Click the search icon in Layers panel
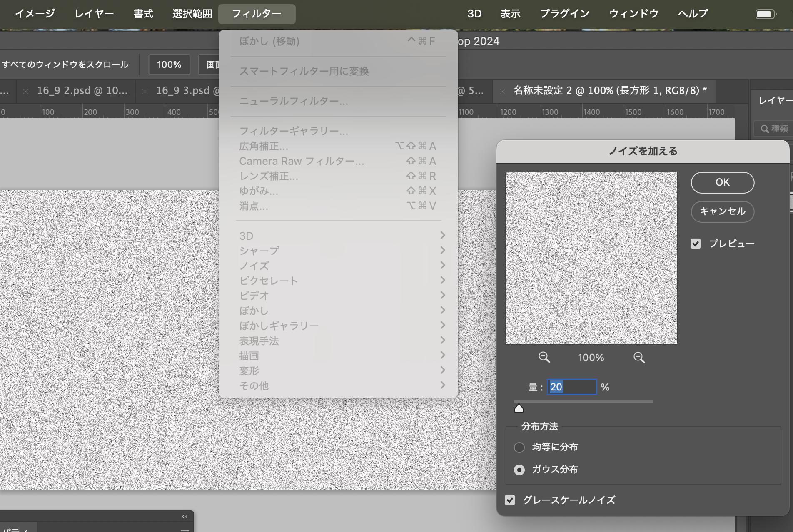 [x=765, y=129]
